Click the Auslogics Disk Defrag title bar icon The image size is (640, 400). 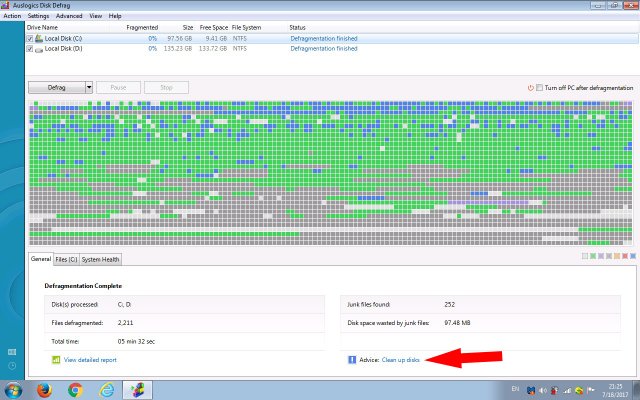5,5
